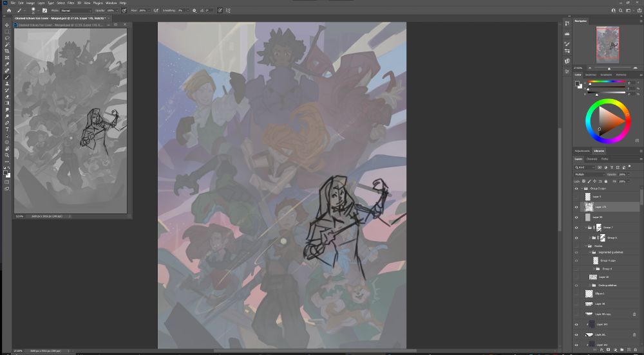Switch to the Adjustments tab

(582, 151)
